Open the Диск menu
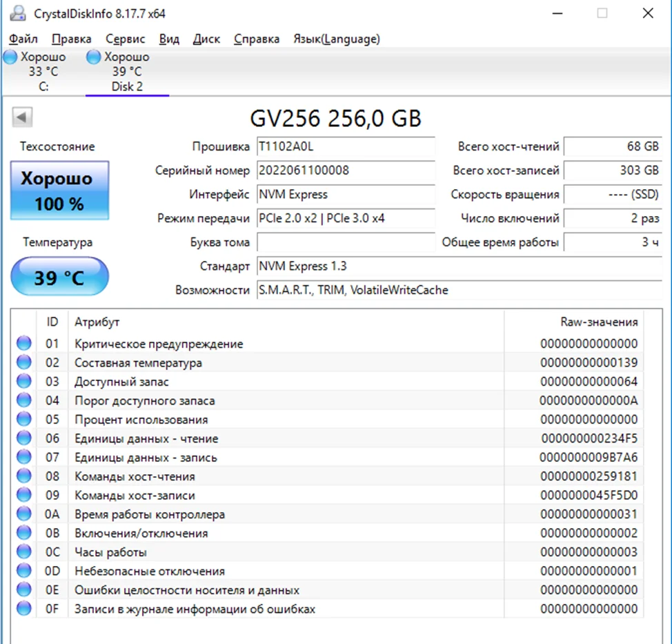 tap(206, 39)
